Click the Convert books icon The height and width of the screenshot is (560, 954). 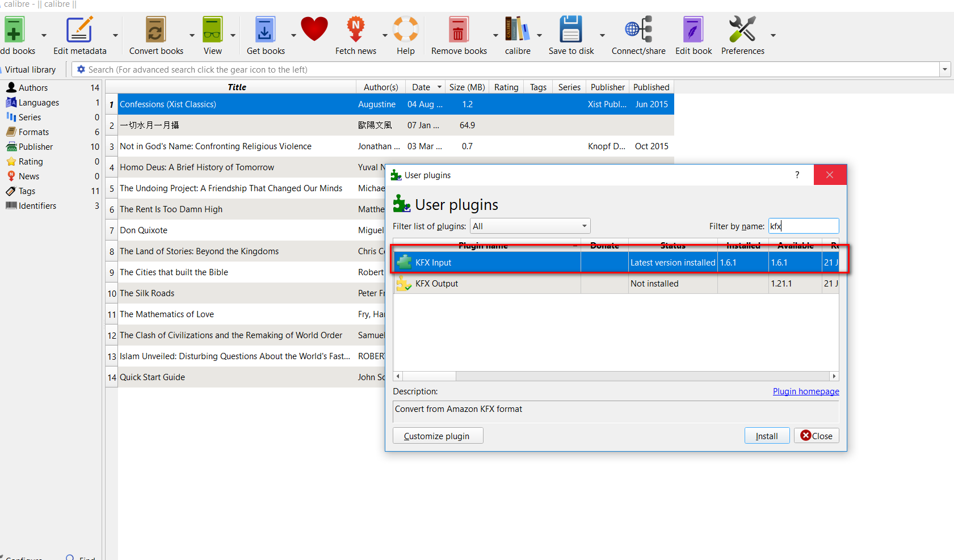pos(156,30)
